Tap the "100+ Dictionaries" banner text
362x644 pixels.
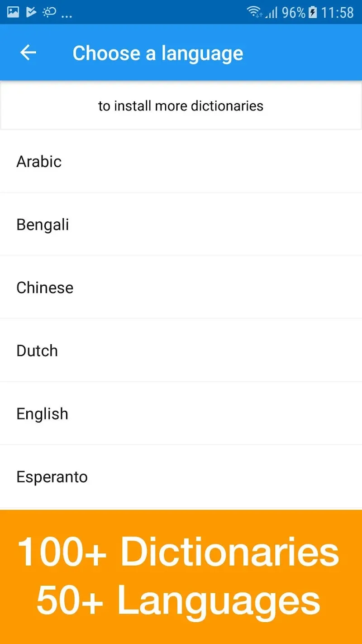coord(178,552)
